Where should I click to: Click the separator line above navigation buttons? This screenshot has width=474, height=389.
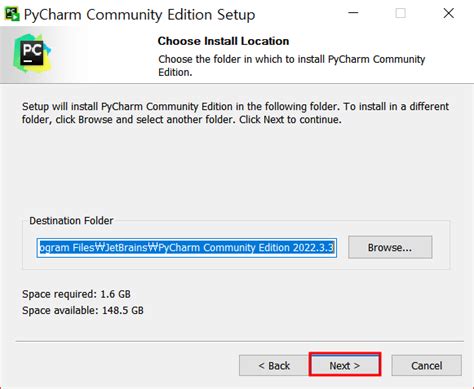(239, 341)
